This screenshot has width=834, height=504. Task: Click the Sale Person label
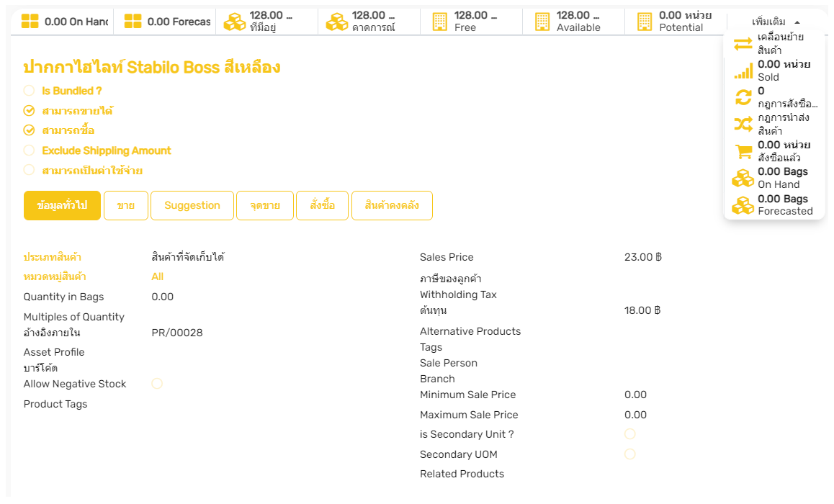coord(449,363)
